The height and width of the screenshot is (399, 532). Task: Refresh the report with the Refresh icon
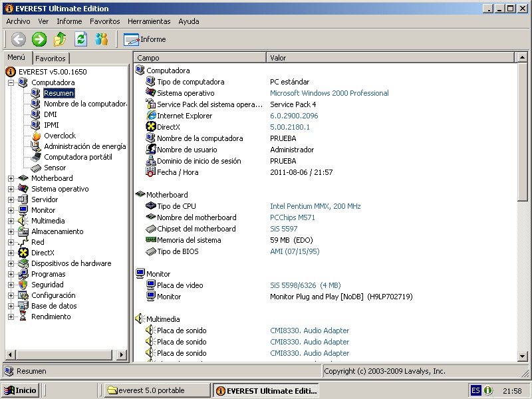[x=80, y=39]
